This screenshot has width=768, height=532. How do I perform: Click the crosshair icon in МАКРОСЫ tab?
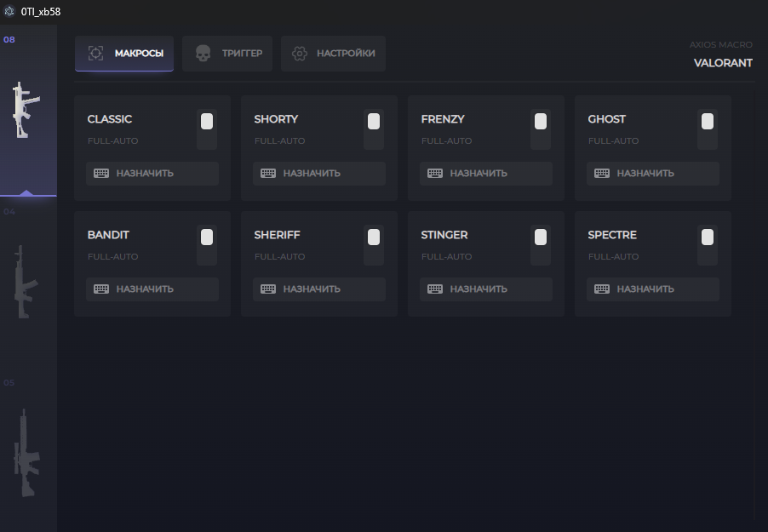point(95,54)
